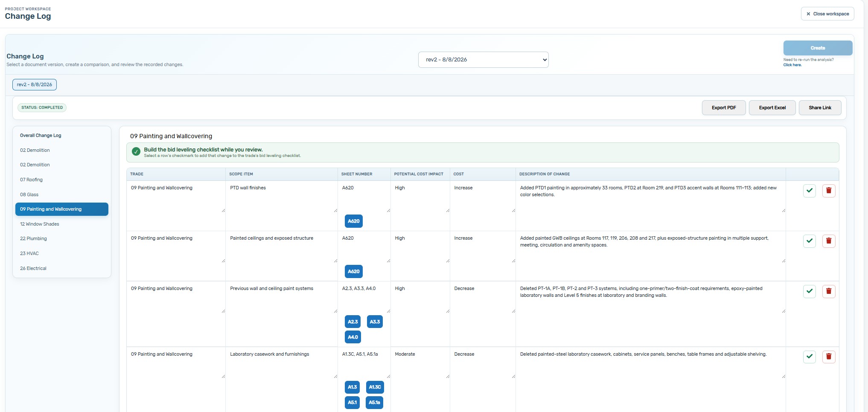Select 09 Painting and Wallcovering in sidebar

tap(62, 209)
